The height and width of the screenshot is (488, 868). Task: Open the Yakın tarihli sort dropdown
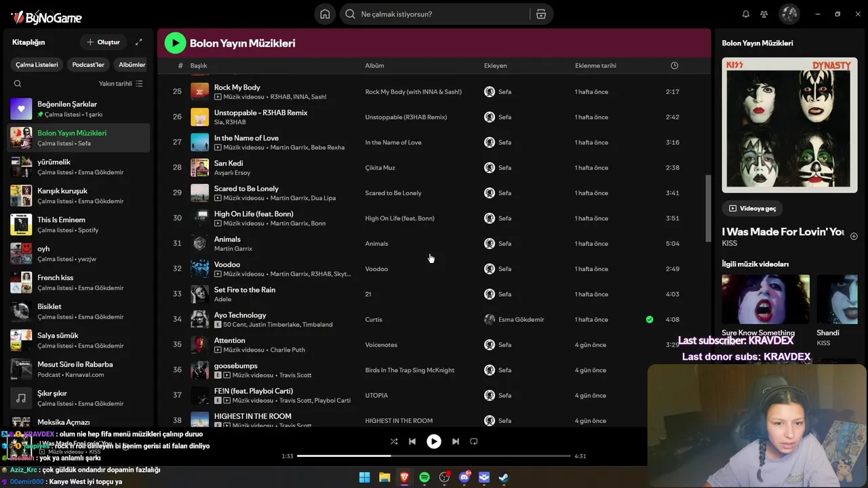pos(121,83)
